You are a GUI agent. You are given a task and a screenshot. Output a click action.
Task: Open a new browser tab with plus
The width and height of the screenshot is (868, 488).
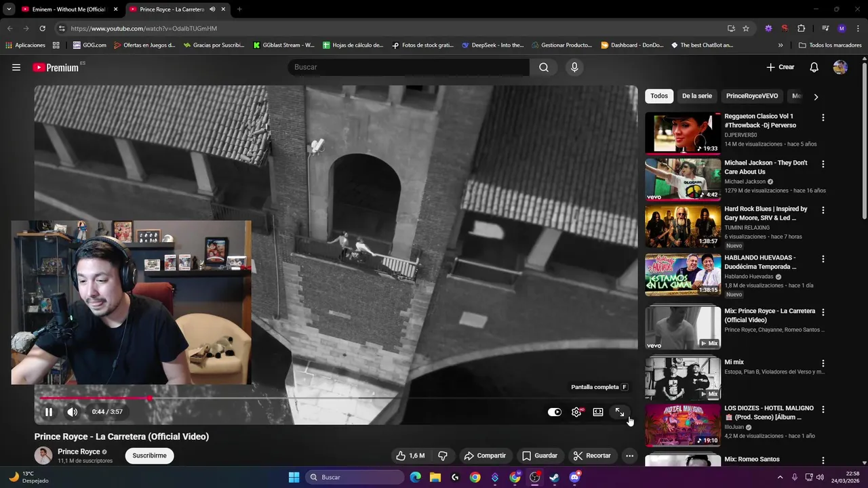239,9
